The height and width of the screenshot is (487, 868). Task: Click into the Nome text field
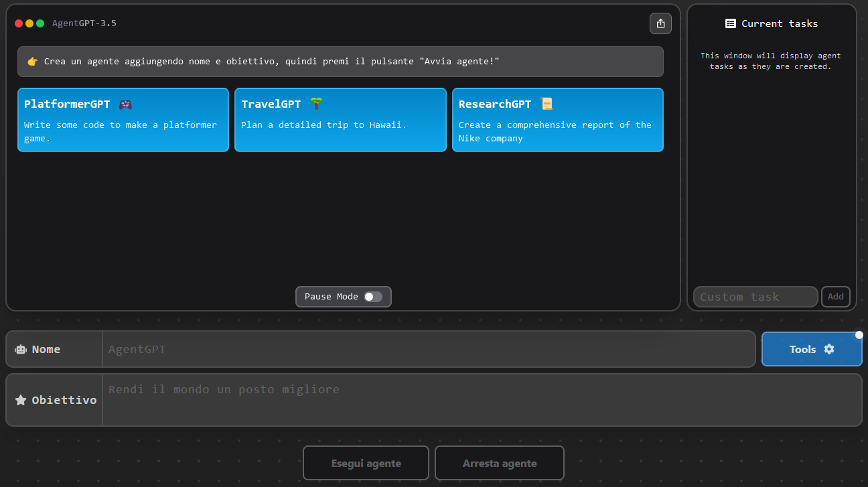coord(429,349)
